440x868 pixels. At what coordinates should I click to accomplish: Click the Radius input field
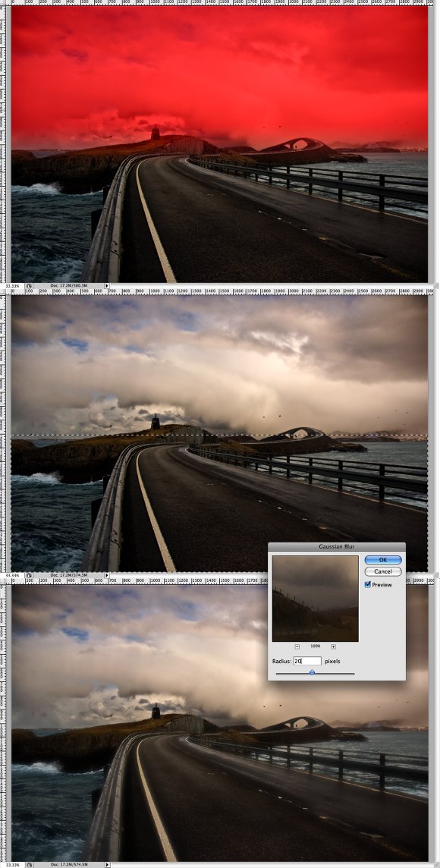click(307, 661)
